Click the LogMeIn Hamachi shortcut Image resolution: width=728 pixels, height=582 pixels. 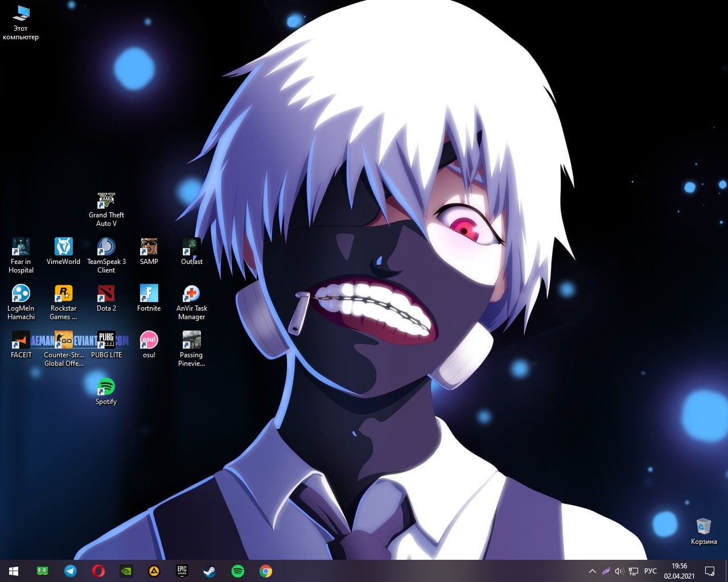click(x=21, y=303)
